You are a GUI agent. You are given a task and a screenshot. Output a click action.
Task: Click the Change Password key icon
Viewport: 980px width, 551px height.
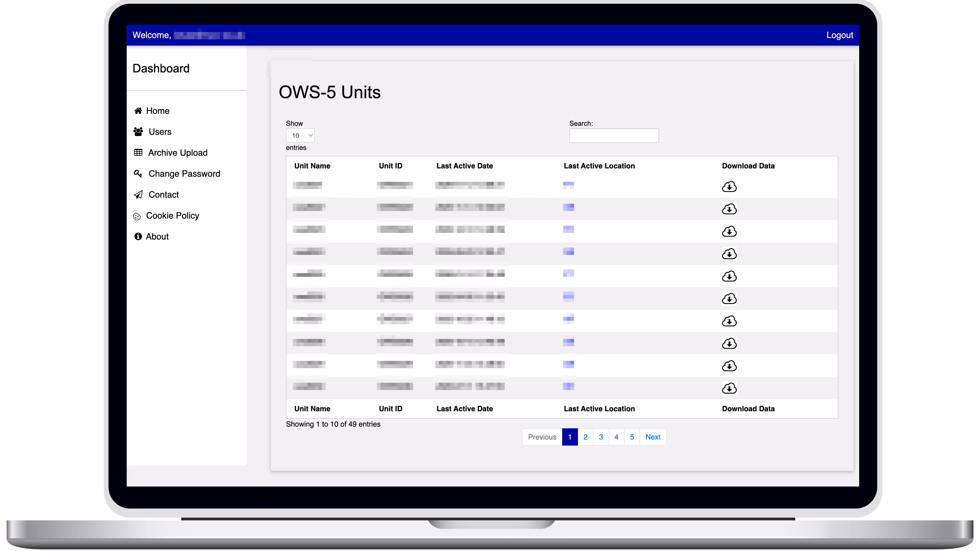point(138,173)
